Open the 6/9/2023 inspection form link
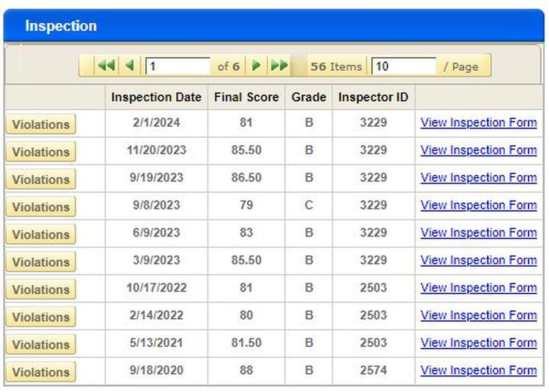The height and width of the screenshot is (392, 549). [478, 233]
